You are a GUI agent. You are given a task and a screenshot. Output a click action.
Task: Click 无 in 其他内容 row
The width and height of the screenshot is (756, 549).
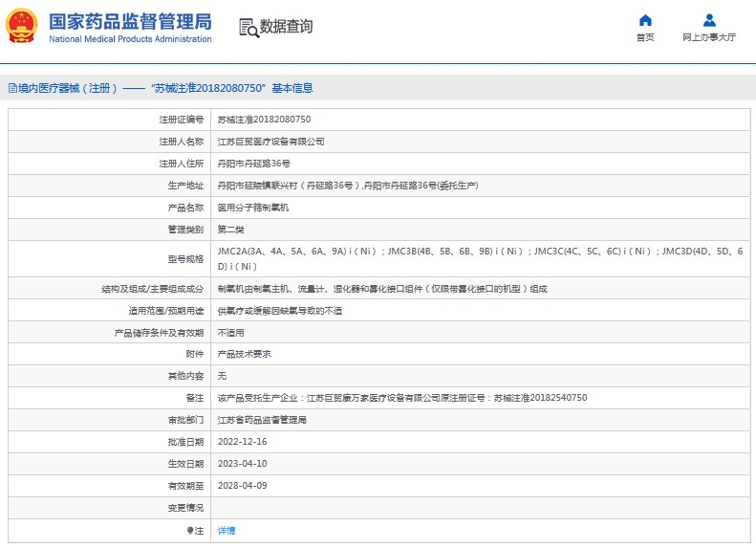222,376
